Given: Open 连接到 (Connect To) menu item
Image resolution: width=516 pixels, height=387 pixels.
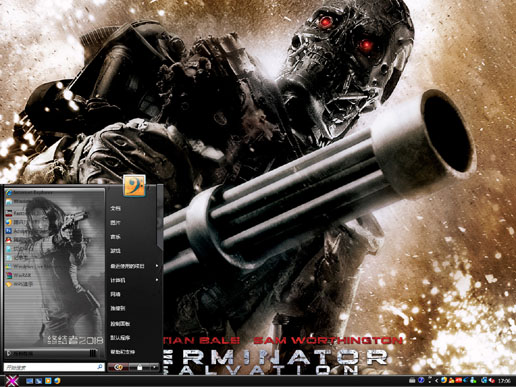Looking at the screenshot, I should pos(118,309).
